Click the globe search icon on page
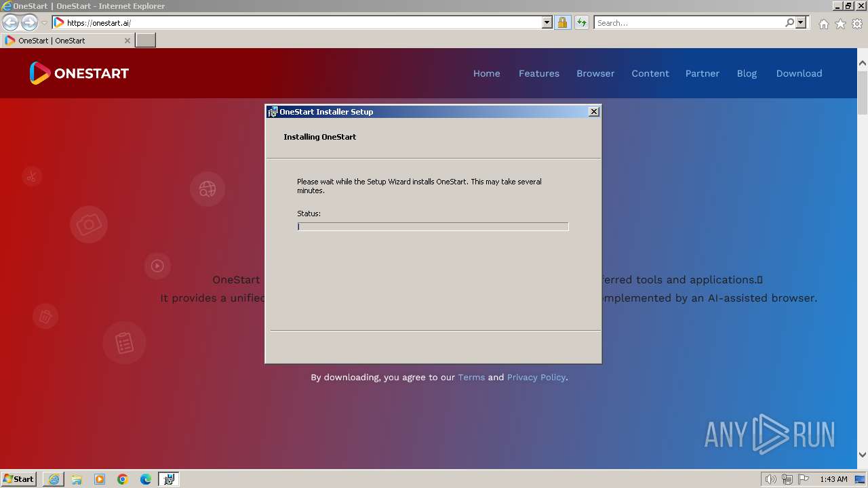868x488 pixels. 208,189
